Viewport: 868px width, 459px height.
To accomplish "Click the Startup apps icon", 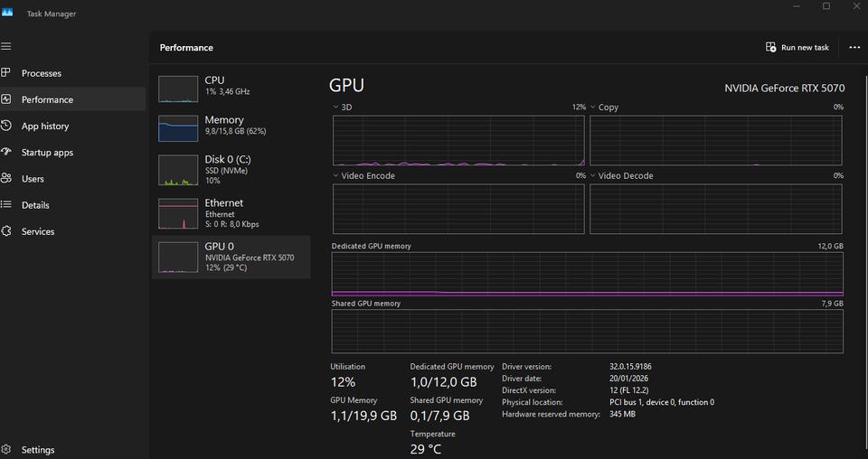I will click(x=6, y=153).
